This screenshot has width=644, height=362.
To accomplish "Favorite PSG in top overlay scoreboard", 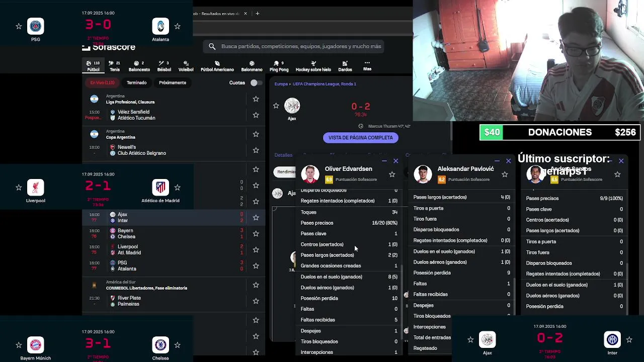I will pos(19,26).
